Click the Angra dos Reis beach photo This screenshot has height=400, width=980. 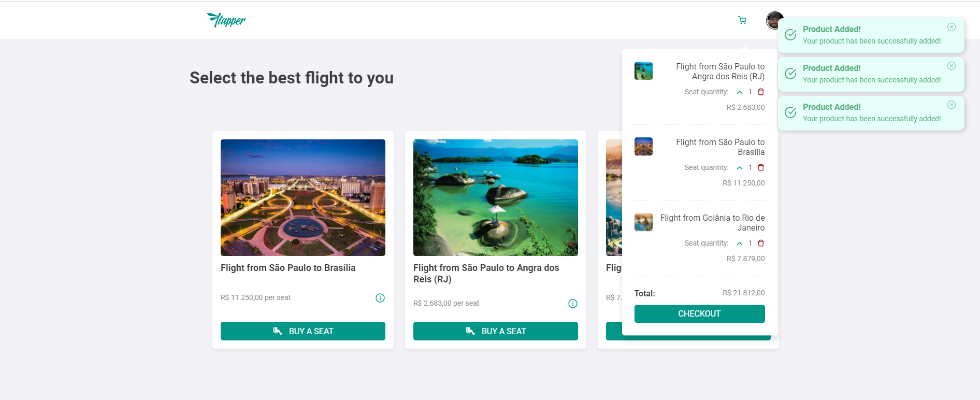point(496,197)
